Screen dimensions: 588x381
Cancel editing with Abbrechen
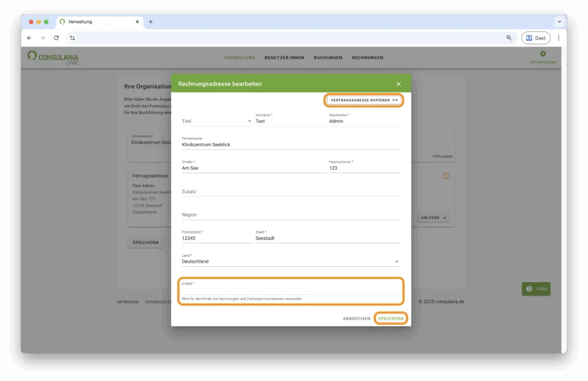[357, 318]
